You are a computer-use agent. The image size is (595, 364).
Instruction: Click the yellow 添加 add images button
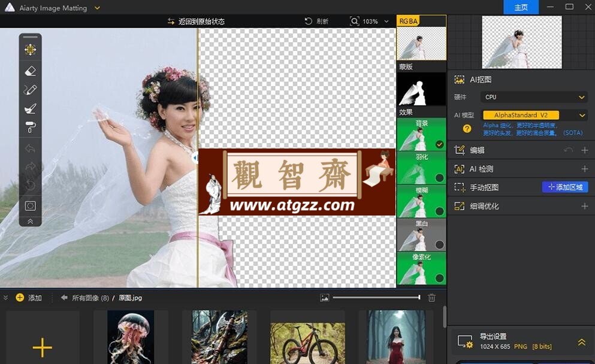pyautogui.click(x=28, y=298)
